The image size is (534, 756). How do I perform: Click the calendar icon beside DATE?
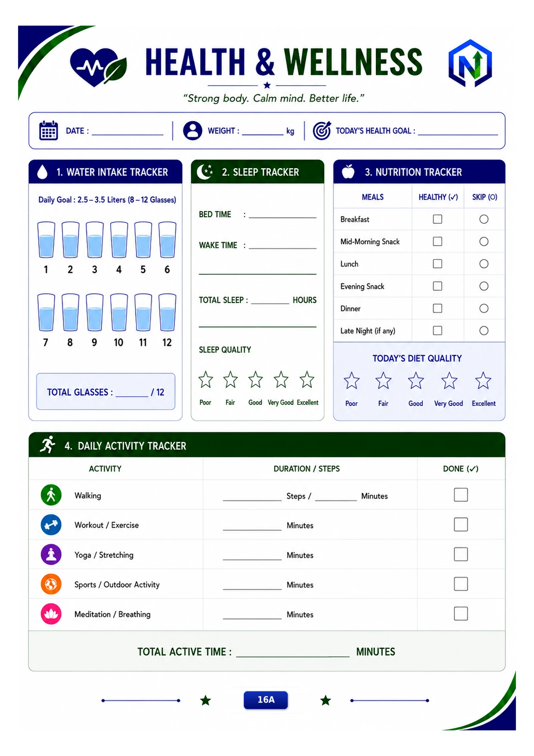click(48, 131)
